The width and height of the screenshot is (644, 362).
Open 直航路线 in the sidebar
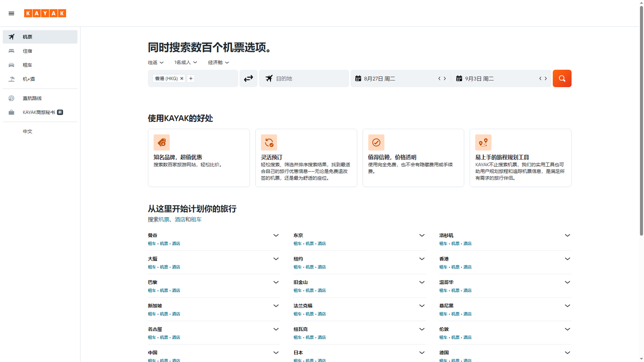pyautogui.click(x=40, y=98)
